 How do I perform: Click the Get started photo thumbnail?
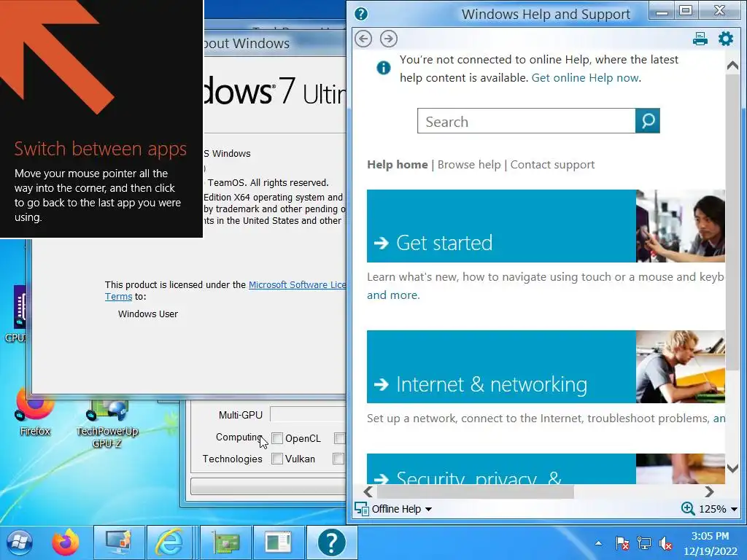point(681,226)
